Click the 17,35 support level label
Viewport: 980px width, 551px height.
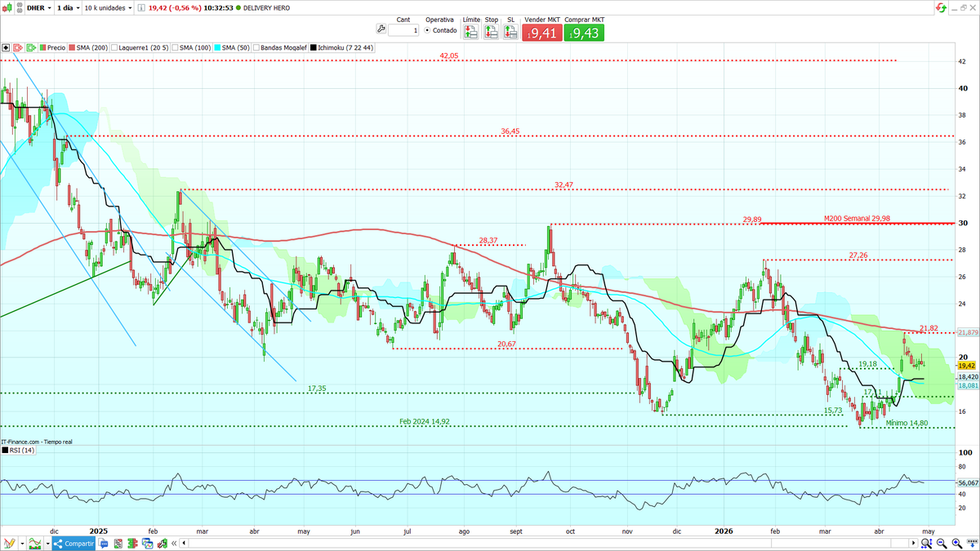point(317,389)
